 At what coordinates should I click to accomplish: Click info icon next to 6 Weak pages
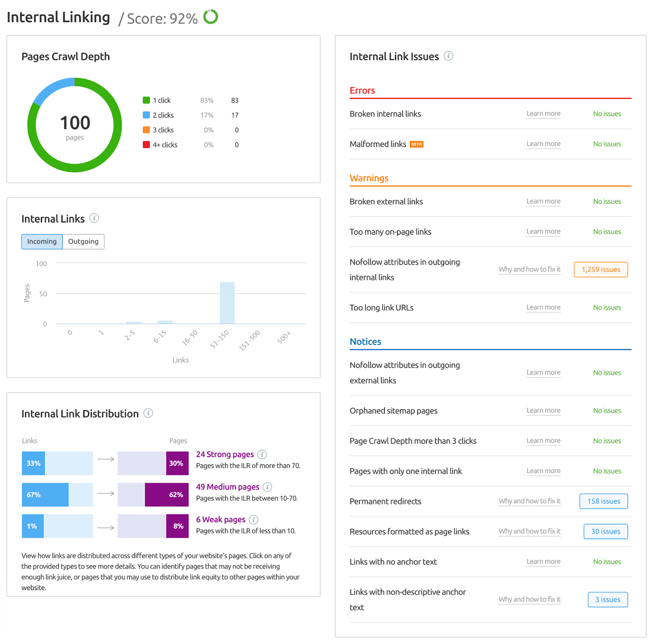click(x=253, y=520)
